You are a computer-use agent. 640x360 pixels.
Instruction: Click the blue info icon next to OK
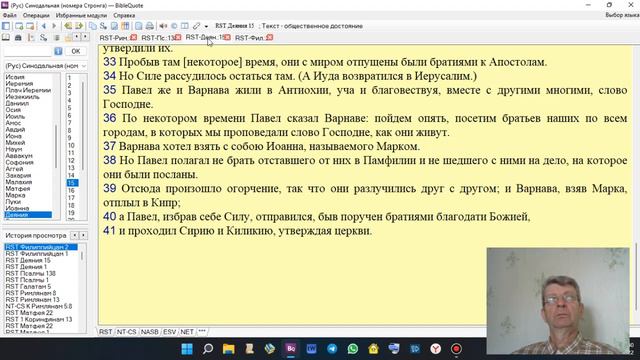coord(58,51)
